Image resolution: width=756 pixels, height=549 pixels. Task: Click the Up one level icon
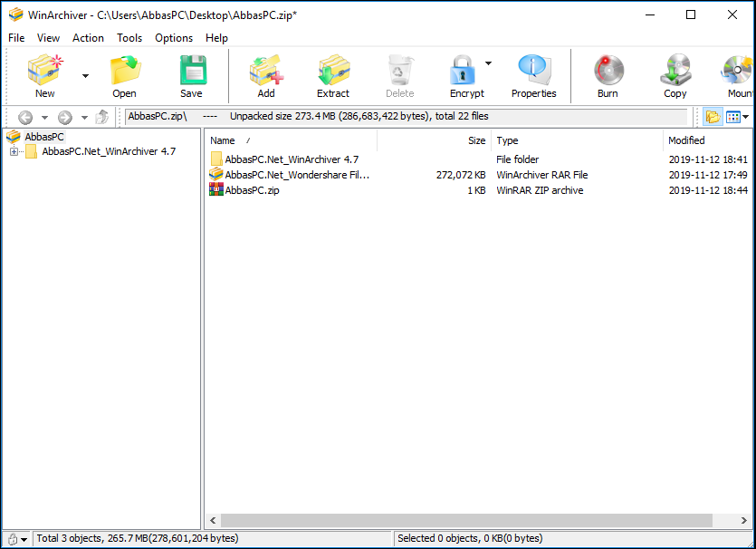pos(102,117)
